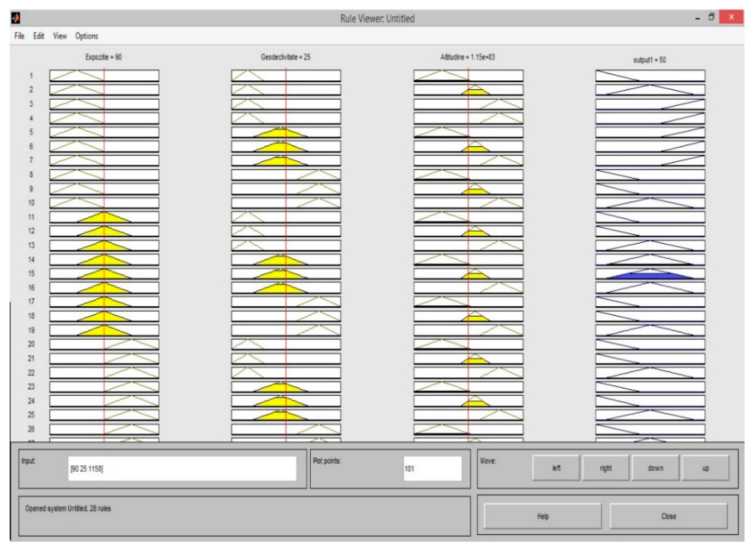Click the MATLAB logo icon in title bar
The image size is (756, 551).
(x=16, y=18)
